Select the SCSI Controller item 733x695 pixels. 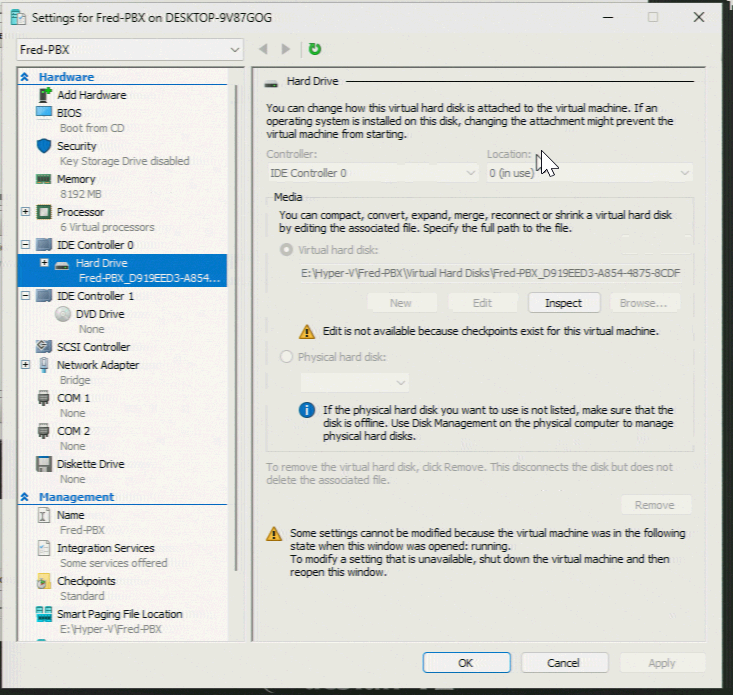tap(93, 347)
